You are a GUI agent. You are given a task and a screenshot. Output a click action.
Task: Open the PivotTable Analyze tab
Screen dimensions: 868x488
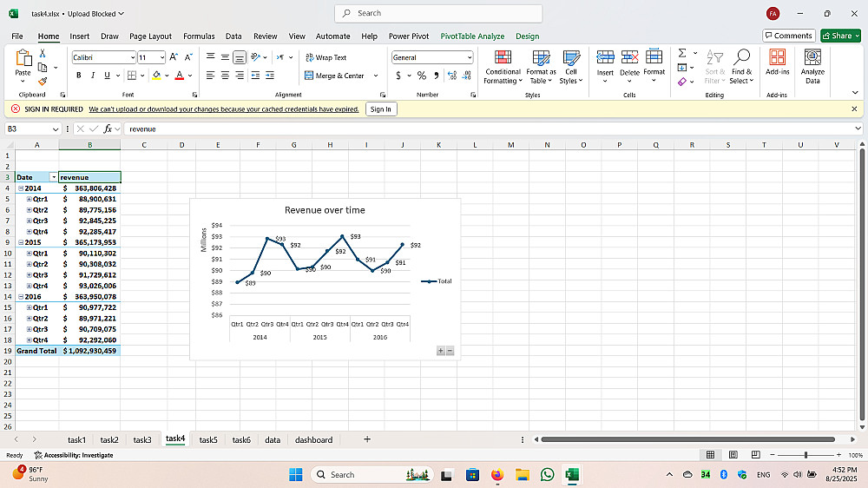[472, 36]
